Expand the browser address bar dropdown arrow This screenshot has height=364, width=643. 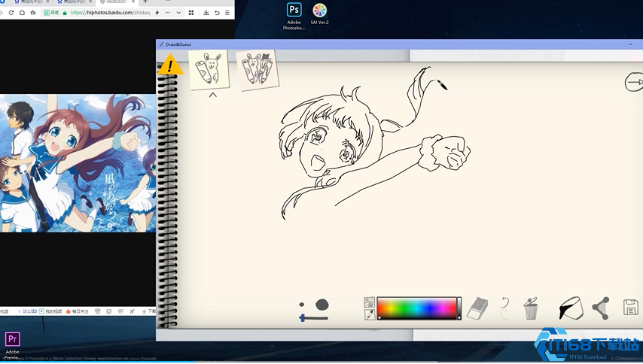(178, 13)
